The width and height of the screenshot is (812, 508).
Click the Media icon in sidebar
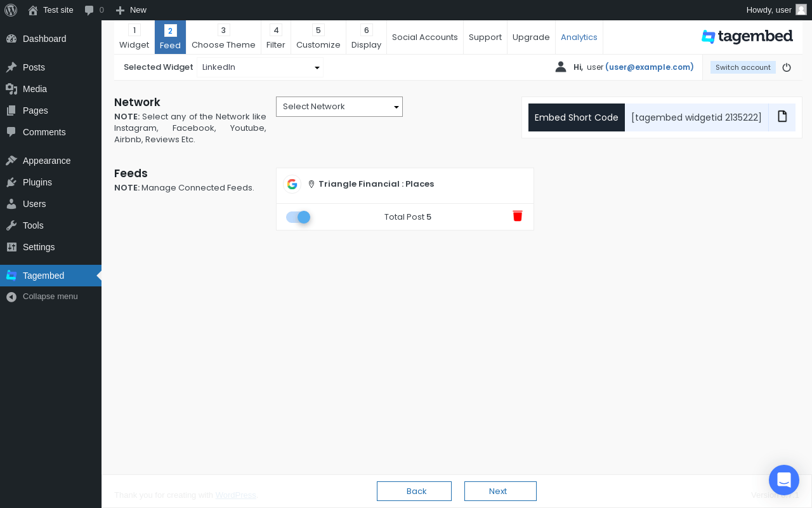(11, 89)
